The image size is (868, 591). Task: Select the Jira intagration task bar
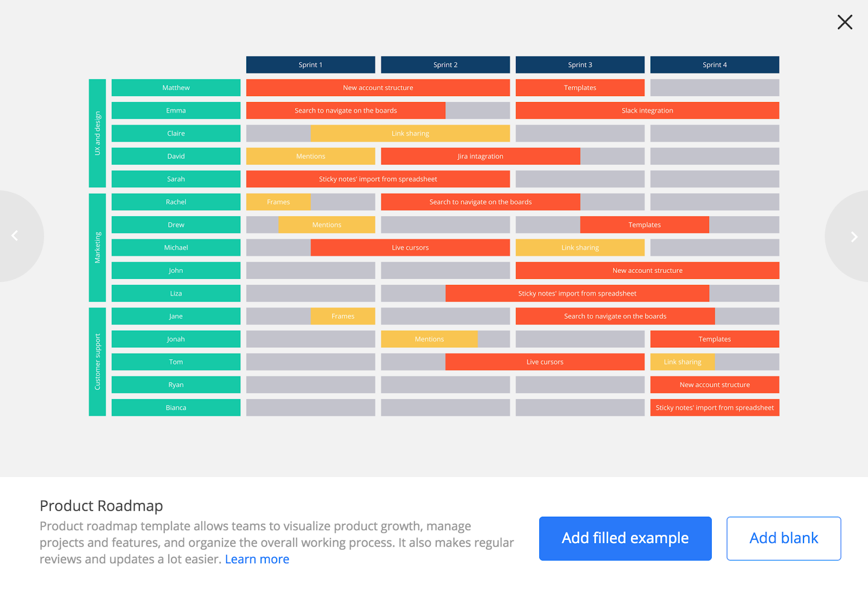point(480,156)
